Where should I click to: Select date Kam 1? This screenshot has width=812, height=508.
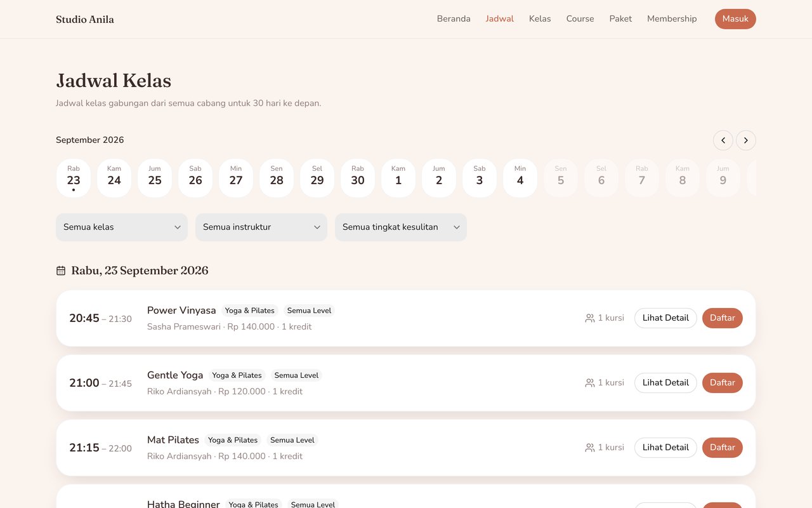coord(398,178)
